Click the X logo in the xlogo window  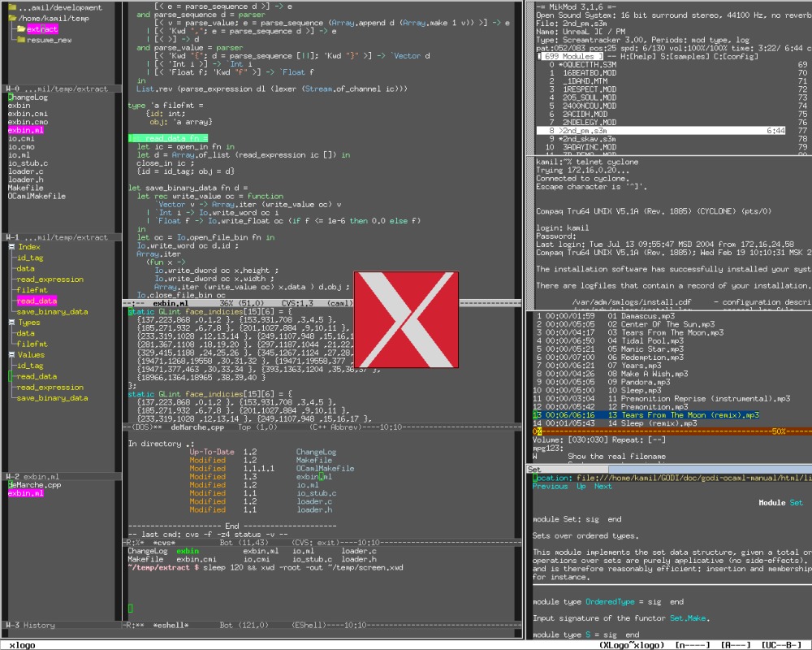406,319
